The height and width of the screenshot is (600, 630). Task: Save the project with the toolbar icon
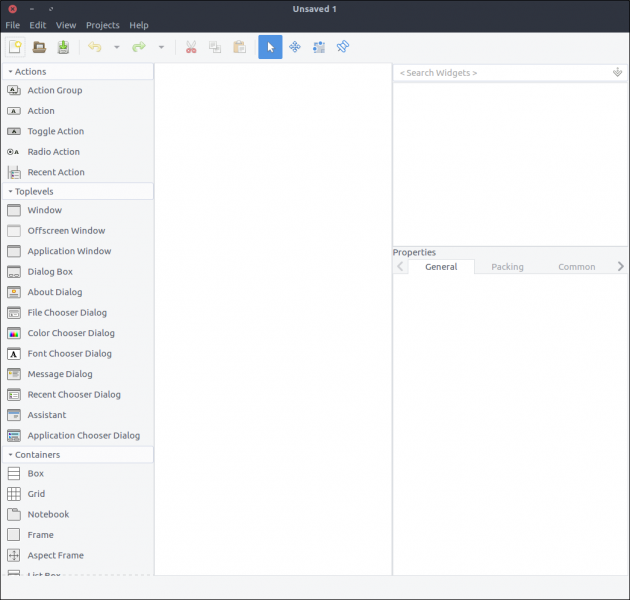tap(64, 47)
